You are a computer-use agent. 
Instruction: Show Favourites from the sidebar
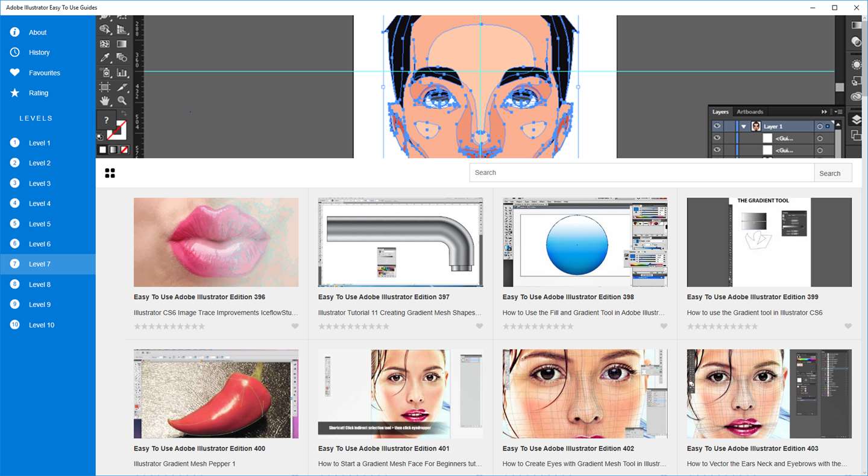point(48,73)
